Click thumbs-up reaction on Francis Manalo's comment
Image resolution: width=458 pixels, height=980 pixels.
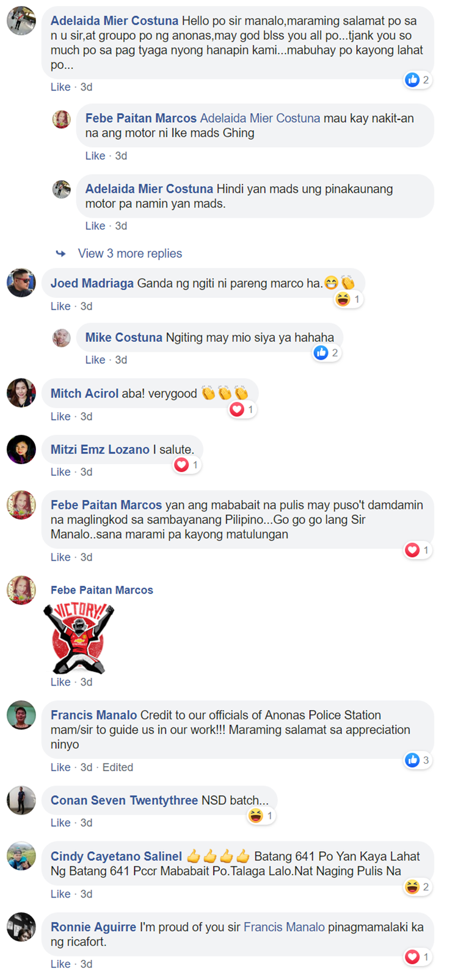[x=412, y=760]
